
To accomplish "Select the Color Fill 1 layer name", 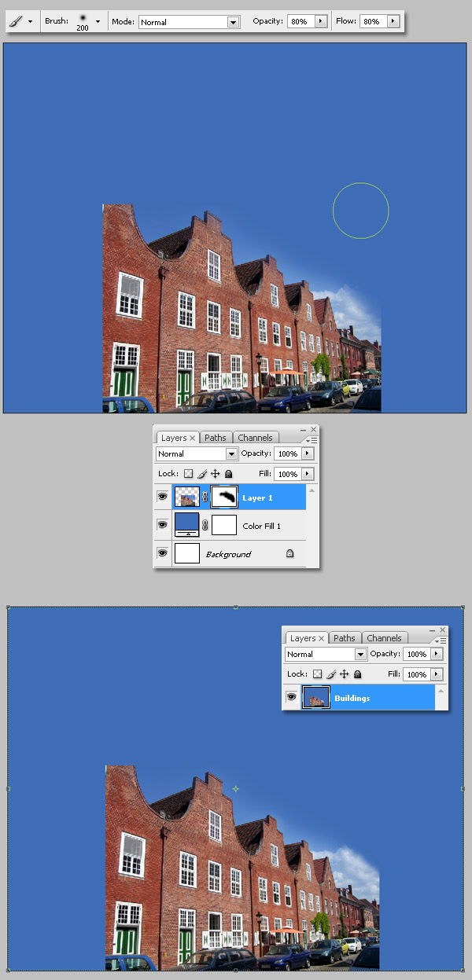I will click(x=261, y=526).
